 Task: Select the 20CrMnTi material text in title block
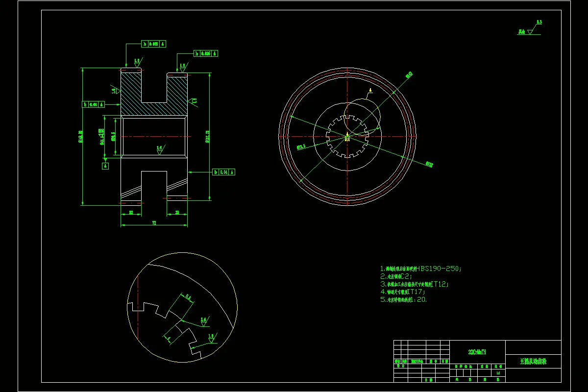(477, 352)
